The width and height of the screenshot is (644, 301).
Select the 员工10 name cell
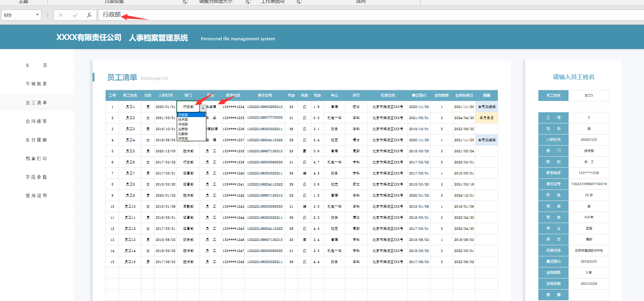coord(130,206)
